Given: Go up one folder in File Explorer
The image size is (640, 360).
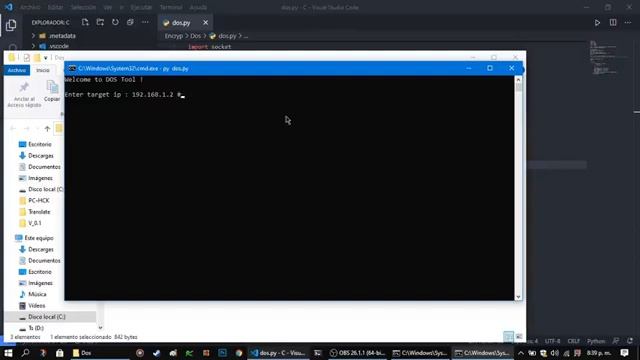Looking at the screenshot, I should (47, 129).
